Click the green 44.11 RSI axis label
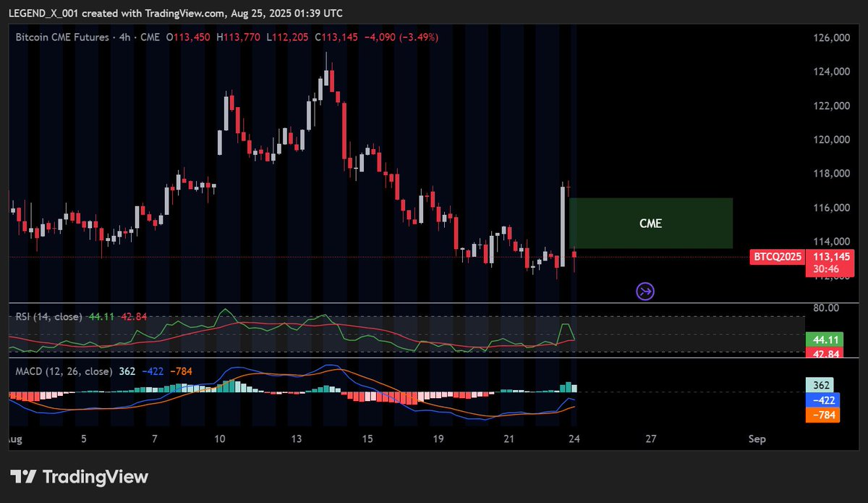This screenshot has width=868, height=503. pos(823,339)
